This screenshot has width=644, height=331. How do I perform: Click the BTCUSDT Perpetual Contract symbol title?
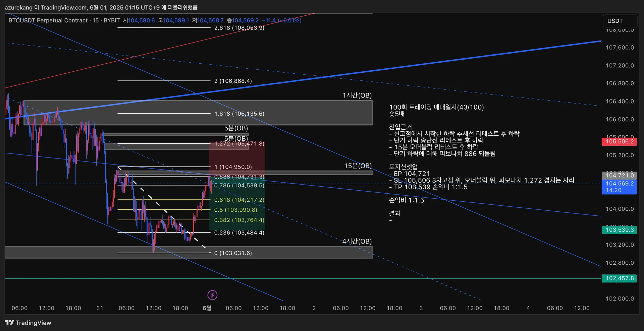click(48, 20)
